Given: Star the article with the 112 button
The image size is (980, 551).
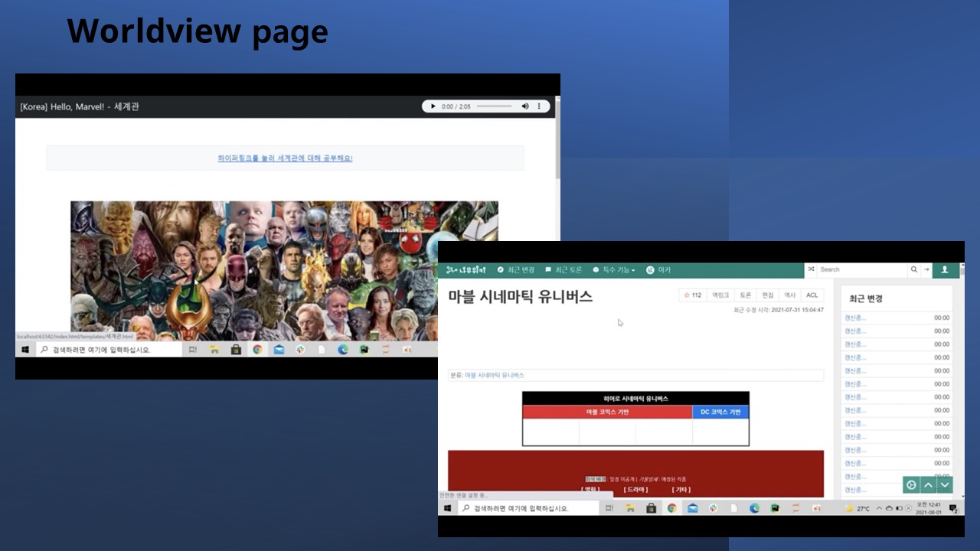Looking at the screenshot, I should [693, 295].
